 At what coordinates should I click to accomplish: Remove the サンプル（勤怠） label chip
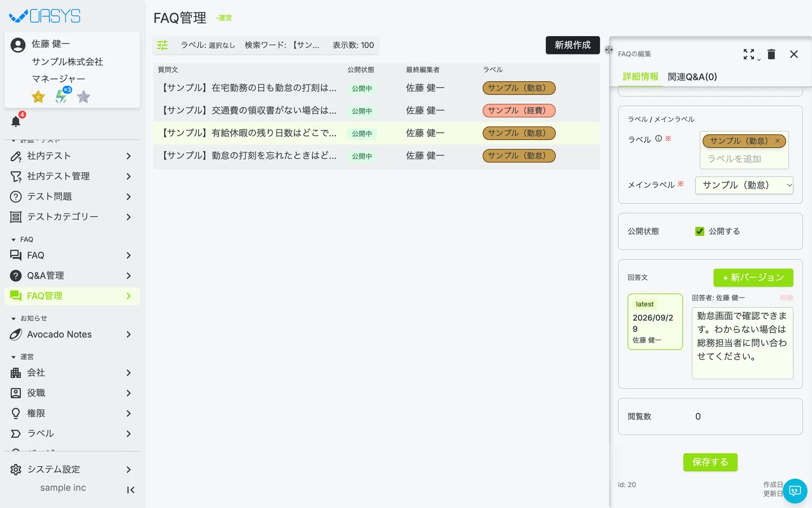pos(778,141)
